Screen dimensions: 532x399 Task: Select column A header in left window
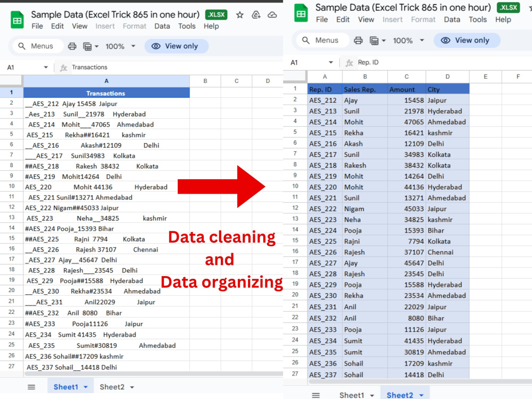[106, 81]
